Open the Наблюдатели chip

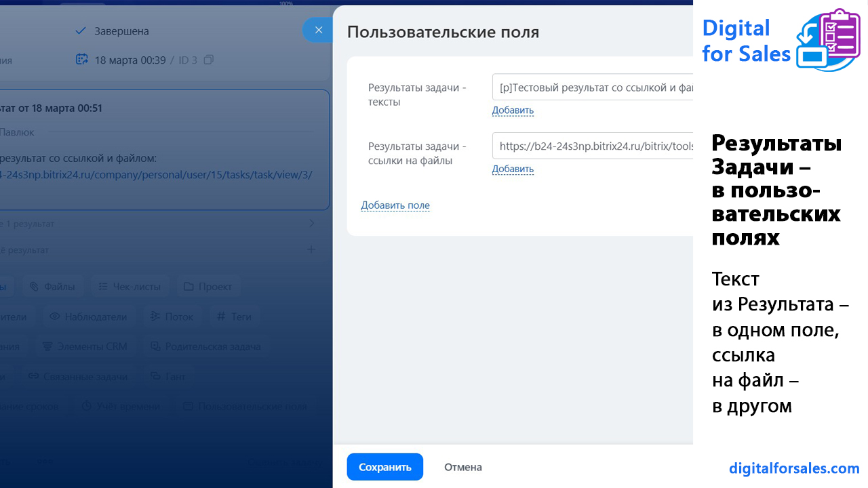coord(88,317)
